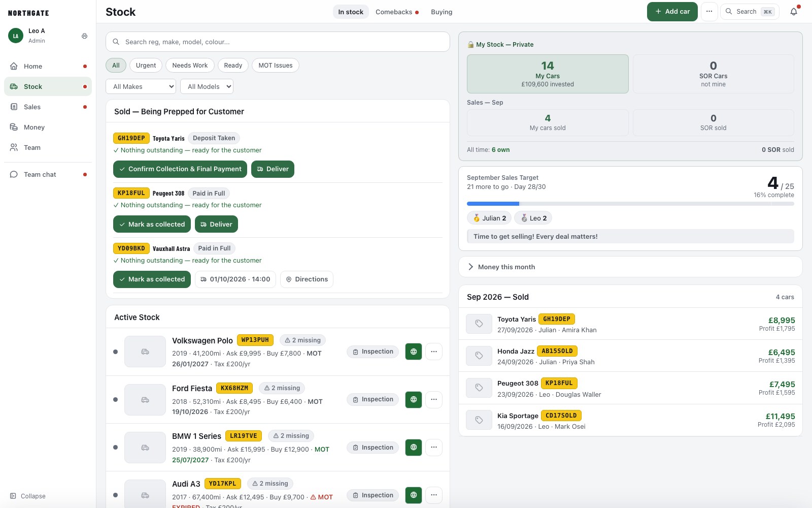Click the stock search field
This screenshot has width=812, height=508.
(x=278, y=42)
